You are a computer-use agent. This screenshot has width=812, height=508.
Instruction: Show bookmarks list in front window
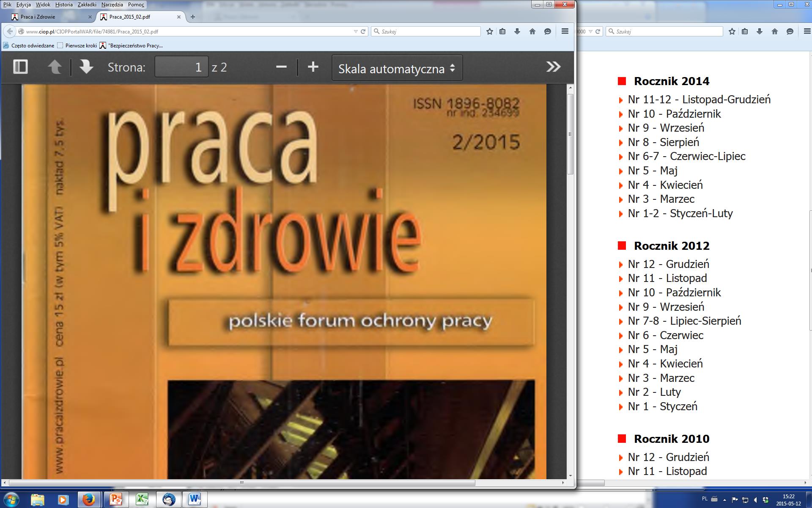click(x=502, y=31)
